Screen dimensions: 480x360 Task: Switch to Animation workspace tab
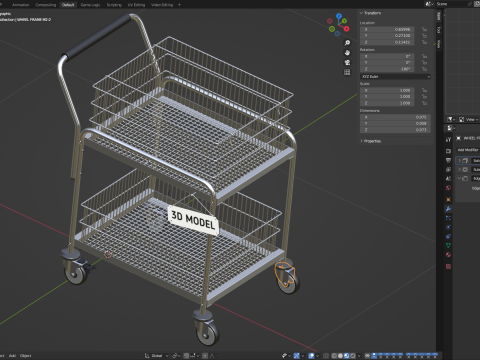[20, 5]
